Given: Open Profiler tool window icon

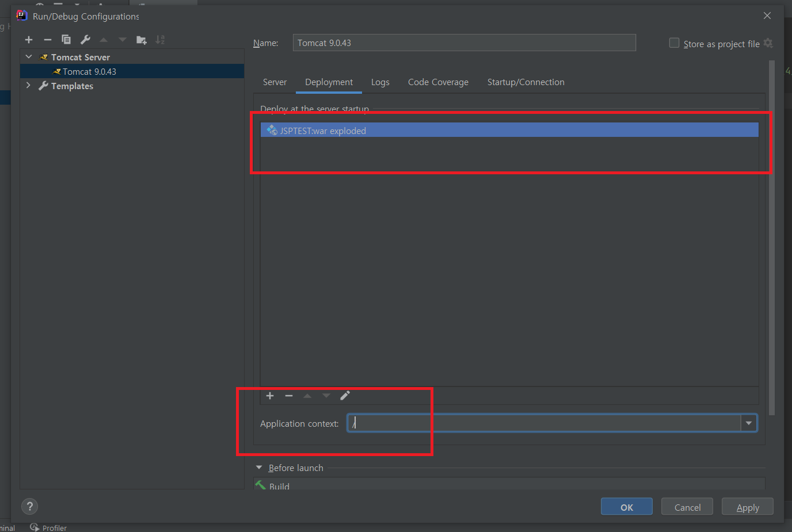Looking at the screenshot, I should (x=35, y=527).
